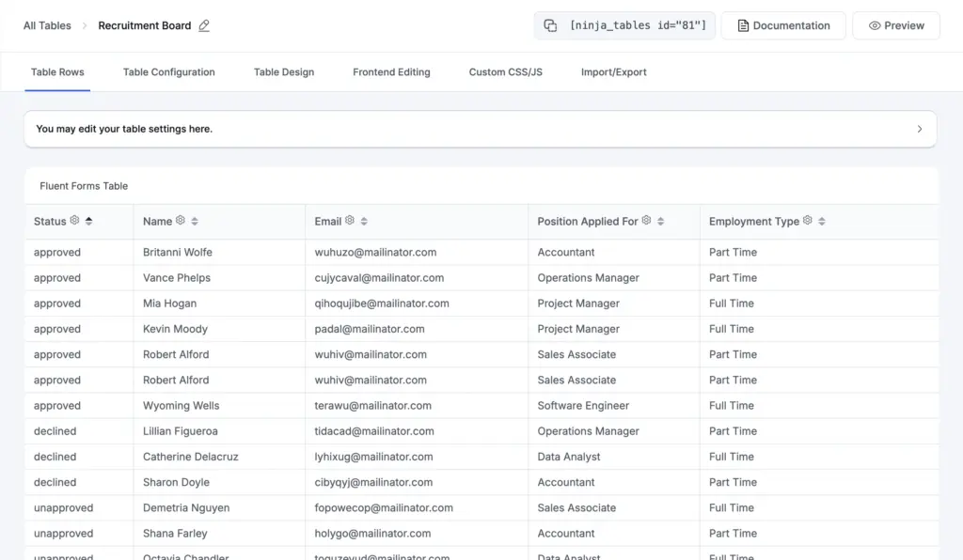
Task: Click email holygo@mailinator.com
Action: [372, 534]
